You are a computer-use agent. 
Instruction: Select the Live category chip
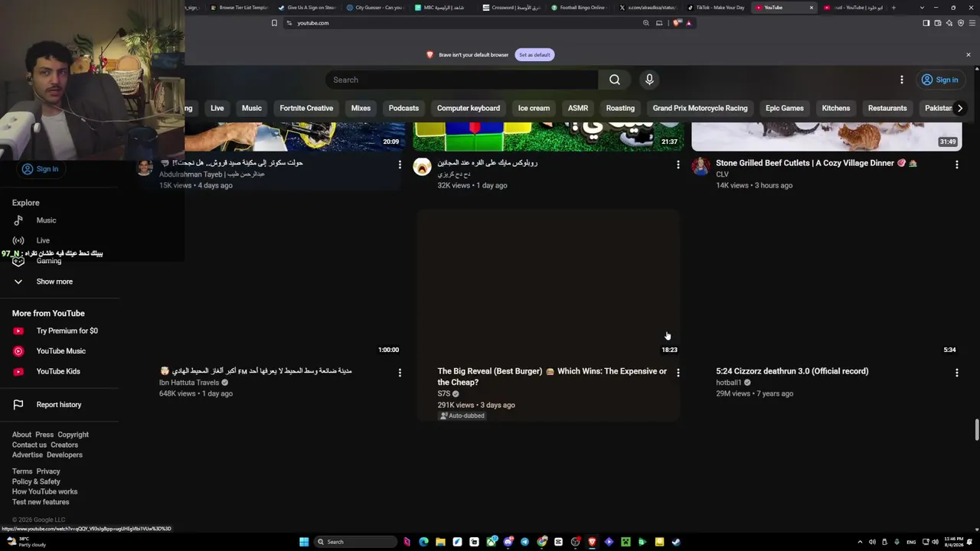coord(217,108)
